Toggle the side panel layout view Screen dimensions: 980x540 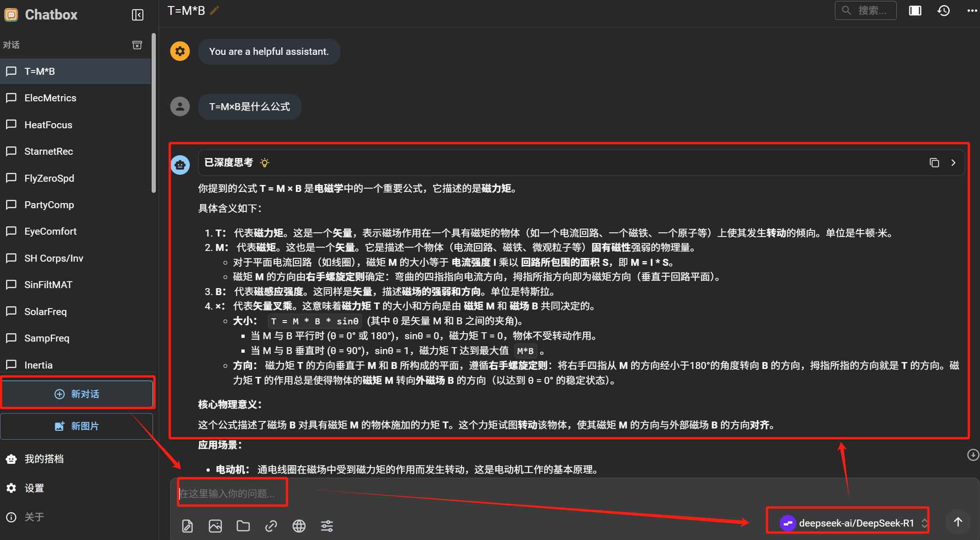coord(915,10)
